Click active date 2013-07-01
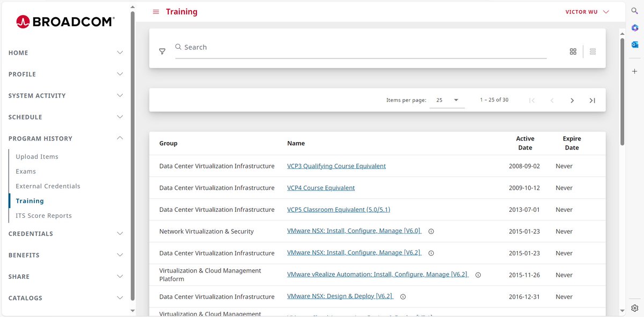Screen dimensions: 644x317 pyautogui.click(x=524, y=210)
